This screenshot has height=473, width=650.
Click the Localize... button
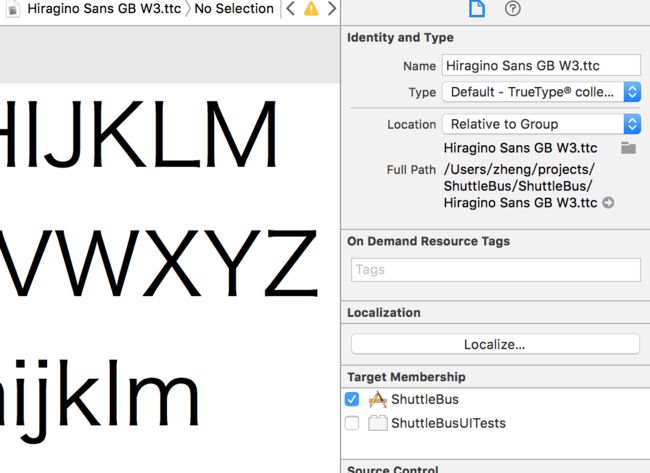[495, 344]
